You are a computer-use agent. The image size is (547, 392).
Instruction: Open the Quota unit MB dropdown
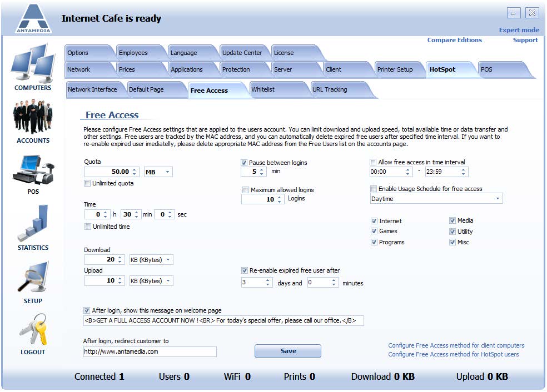point(158,172)
